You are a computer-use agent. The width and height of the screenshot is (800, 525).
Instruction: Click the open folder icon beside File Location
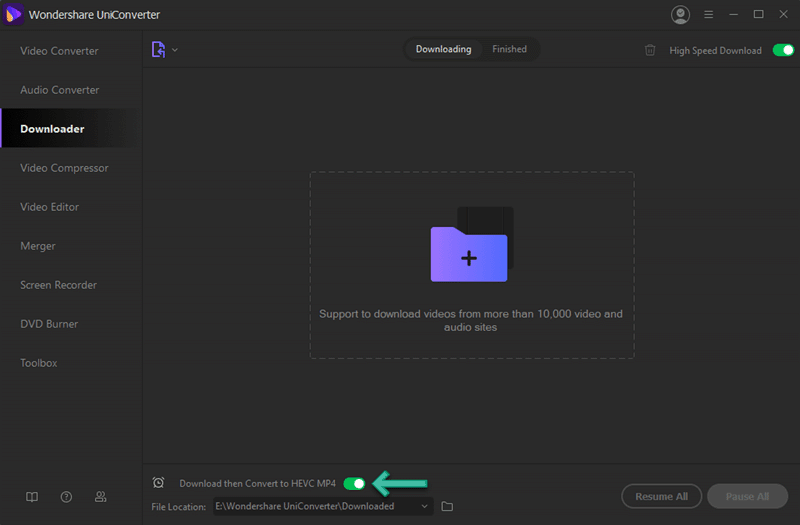tap(447, 506)
